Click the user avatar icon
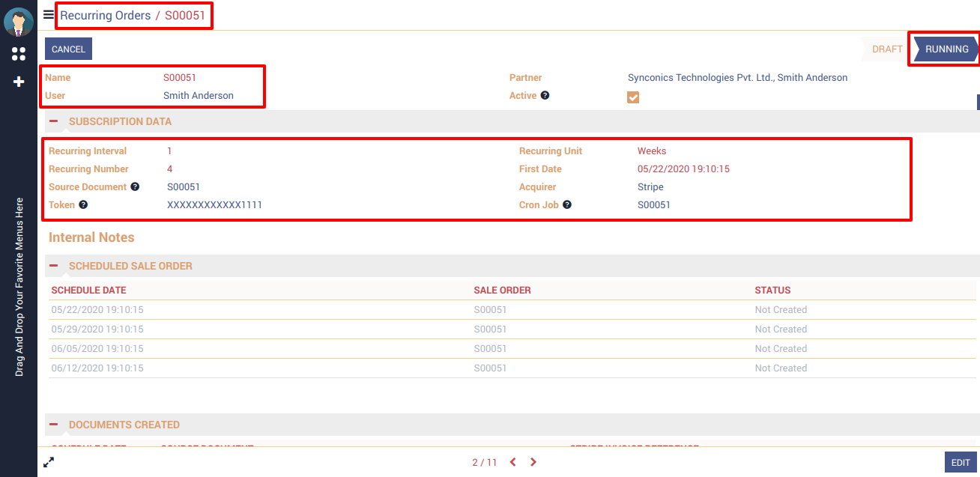Viewport: 980px width, 477px height. [19, 22]
